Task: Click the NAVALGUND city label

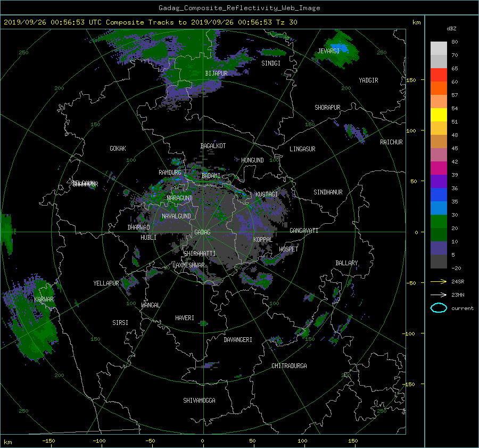Action: click(176, 216)
